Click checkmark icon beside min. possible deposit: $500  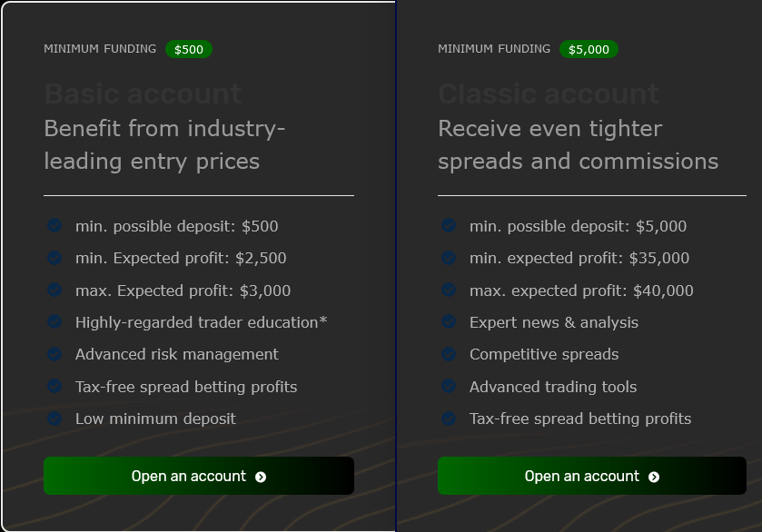point(54,225)
